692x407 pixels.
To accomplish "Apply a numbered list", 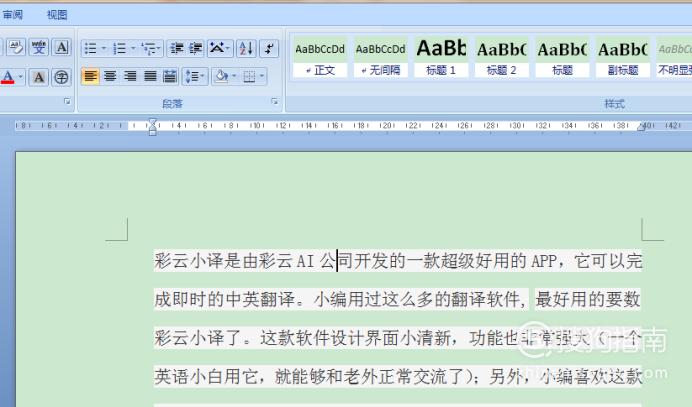I will pos(119,48).
